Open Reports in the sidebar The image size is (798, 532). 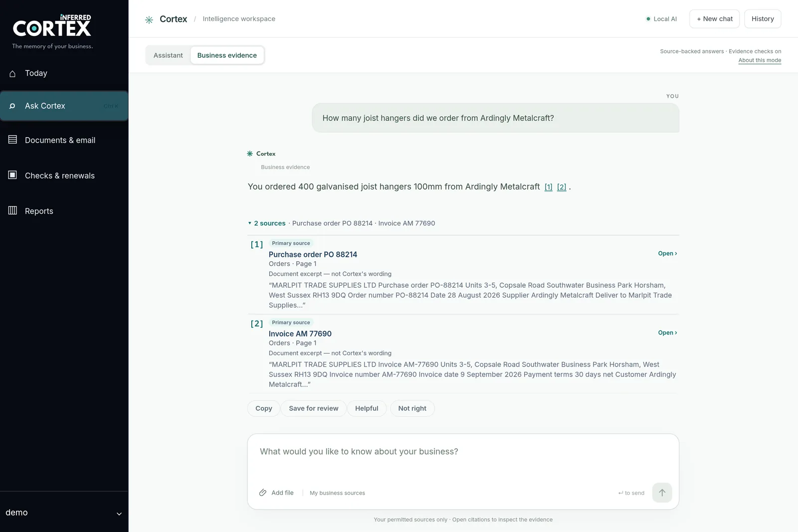[x=64, y=211]
